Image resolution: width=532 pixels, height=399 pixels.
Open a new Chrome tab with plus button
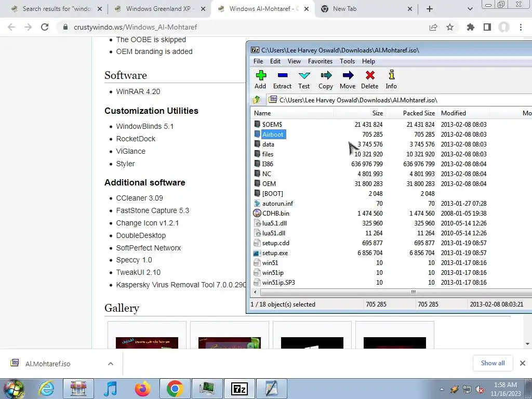pos(430,9)
